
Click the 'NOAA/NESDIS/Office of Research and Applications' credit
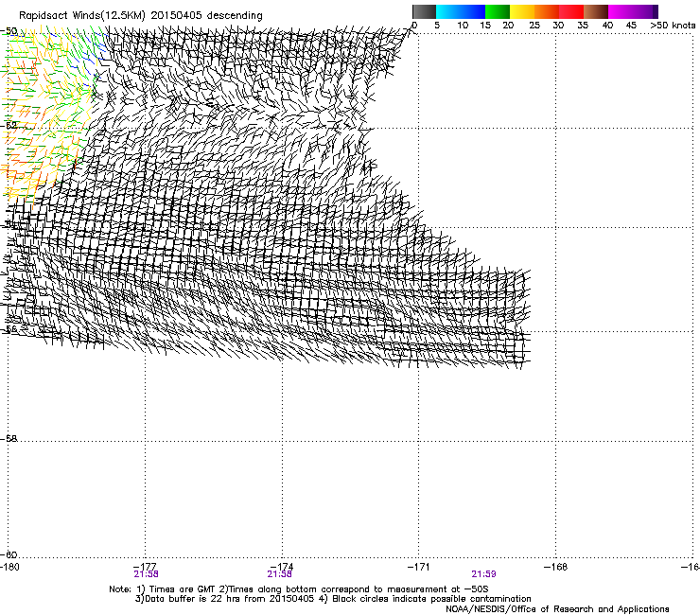pos(557,609)
